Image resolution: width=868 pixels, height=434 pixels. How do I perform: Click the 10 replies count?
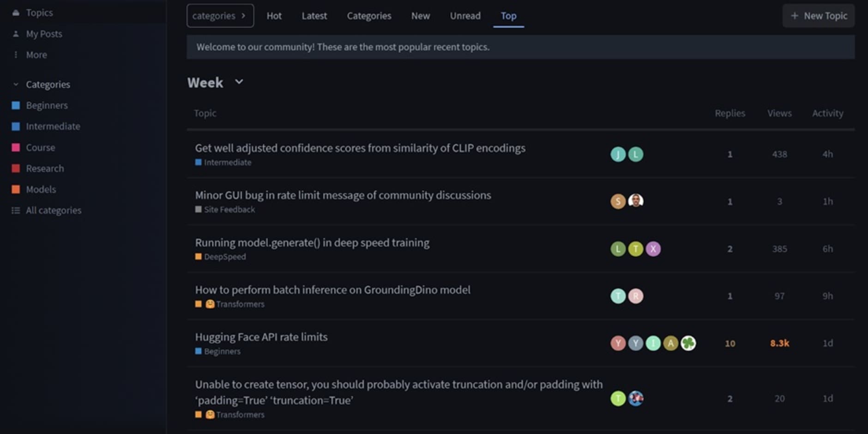tap(729, 344)
